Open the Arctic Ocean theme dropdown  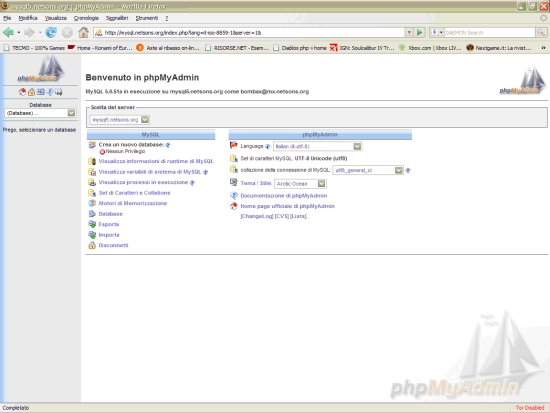coord(300,184)
